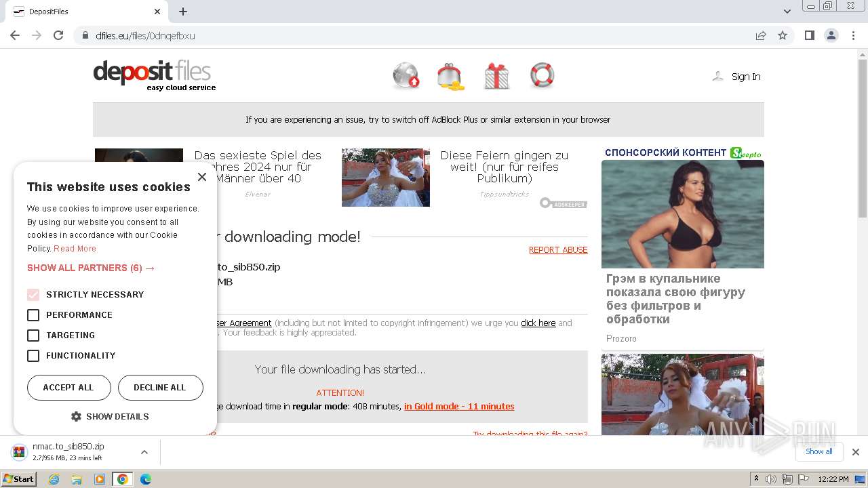This screenshot has width=868, height=488.
Task: Click Accept All cookies
Action: (68, 388)
